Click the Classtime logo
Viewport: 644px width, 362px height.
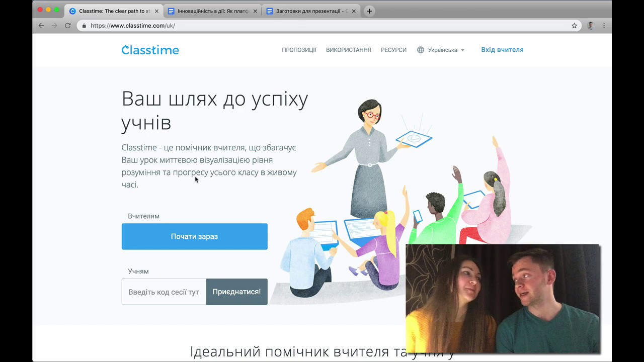(x=150, y=50)
